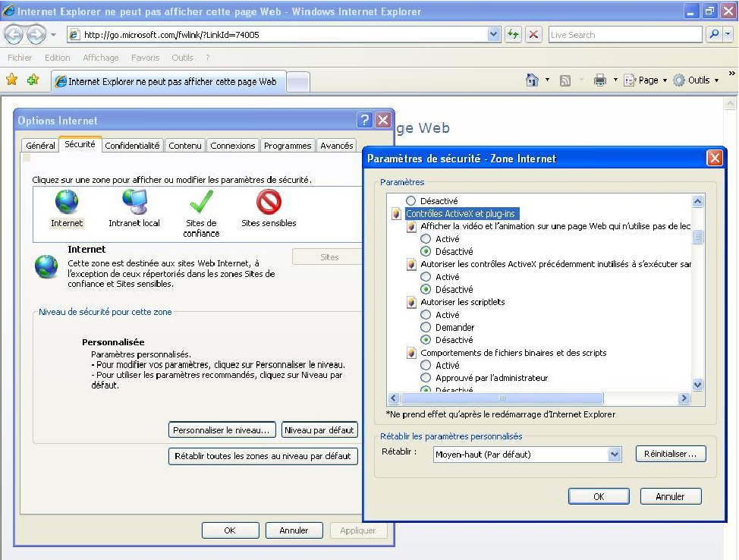Click the browser Forward arrow button
Viewport: 739px width, 560px height.
tap(36, 34)
